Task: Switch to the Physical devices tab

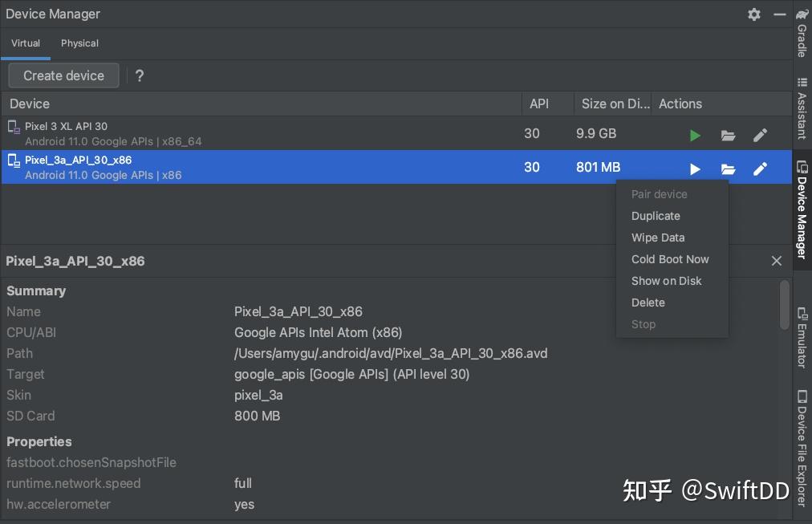Action: tap(79, 43)
